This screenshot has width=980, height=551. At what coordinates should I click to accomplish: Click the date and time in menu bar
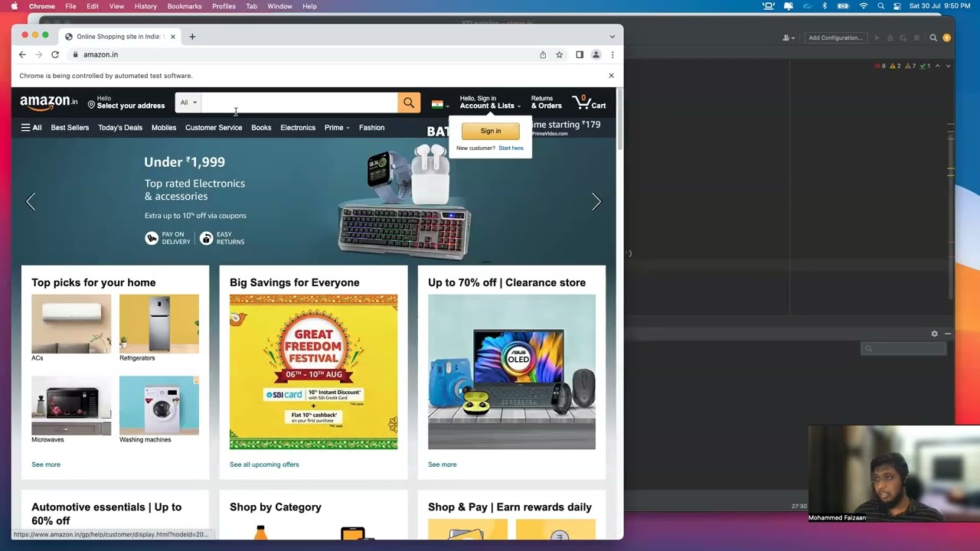pyautogui.click(x=939, y=6)
